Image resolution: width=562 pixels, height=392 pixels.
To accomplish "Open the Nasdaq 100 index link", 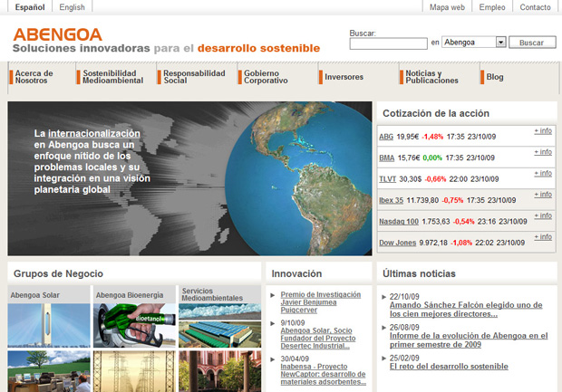I will pos(399,222).
